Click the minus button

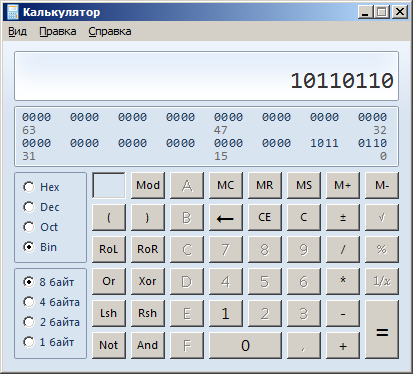(x=343, y=314)
